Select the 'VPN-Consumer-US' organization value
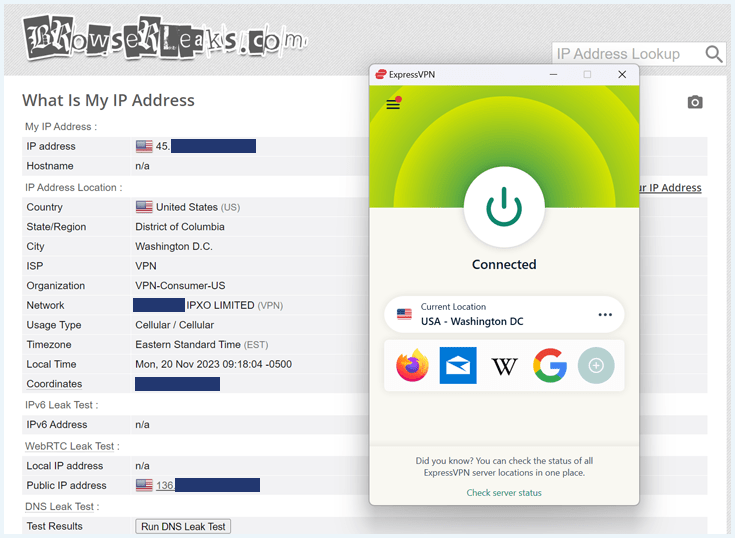This screenshot has height=538, width=735. pyautogui.click(x=180, y=285)
